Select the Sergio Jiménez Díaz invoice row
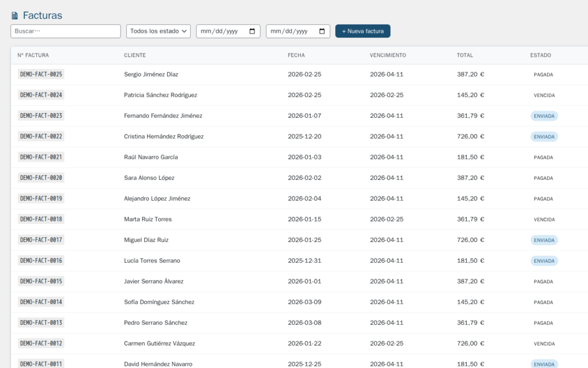This screenshot has width=588, height=368. 230,74
